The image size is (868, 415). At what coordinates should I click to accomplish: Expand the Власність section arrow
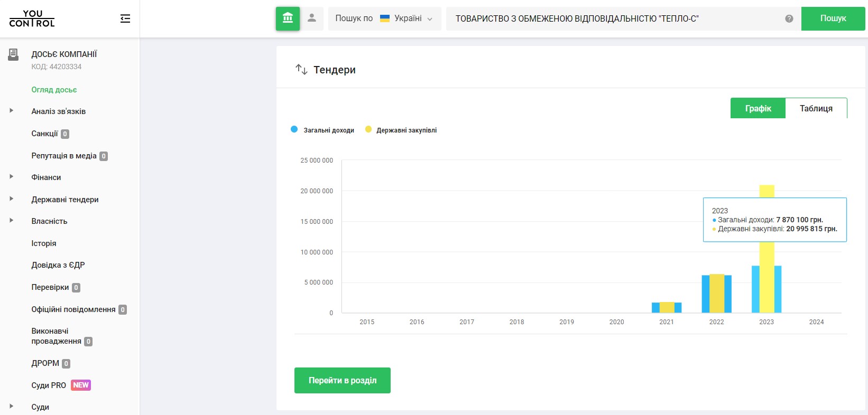11,221
